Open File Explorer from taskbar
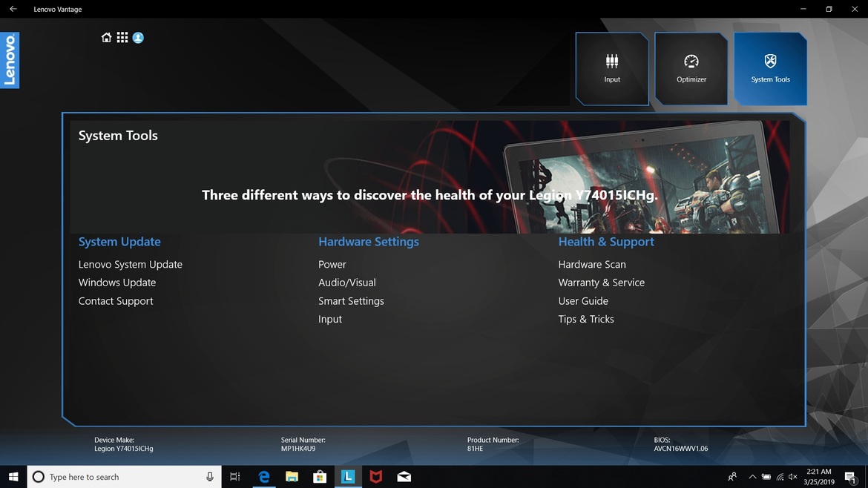The width and height of the screenshot is (868, 488). (x=292, y=476)
